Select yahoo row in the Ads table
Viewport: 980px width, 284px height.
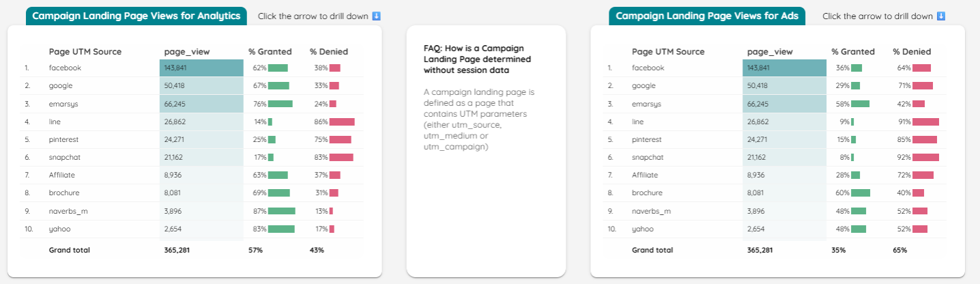(x=776, y=229)
